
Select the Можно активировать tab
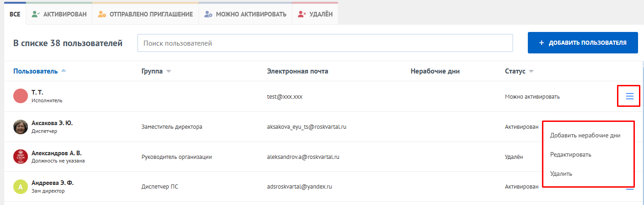point(245,14)
